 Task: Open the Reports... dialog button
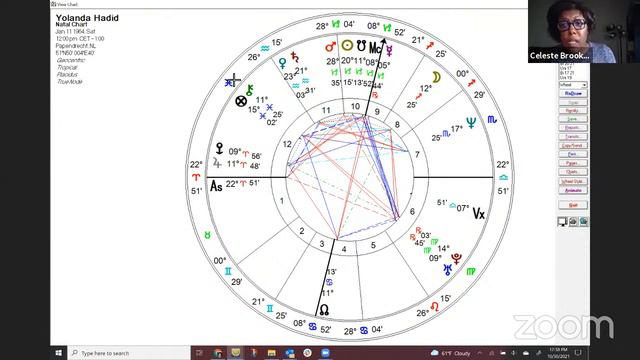(573, 128)
